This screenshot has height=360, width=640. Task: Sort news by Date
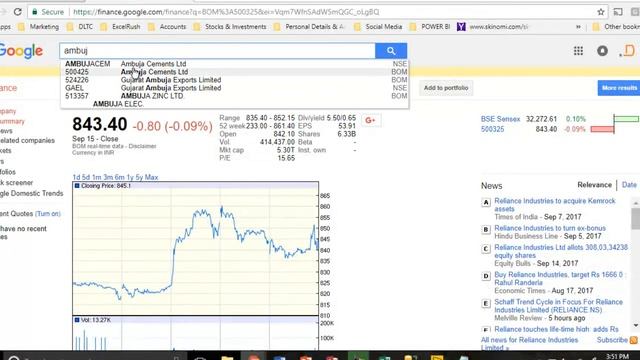click(x=629, y=185)
